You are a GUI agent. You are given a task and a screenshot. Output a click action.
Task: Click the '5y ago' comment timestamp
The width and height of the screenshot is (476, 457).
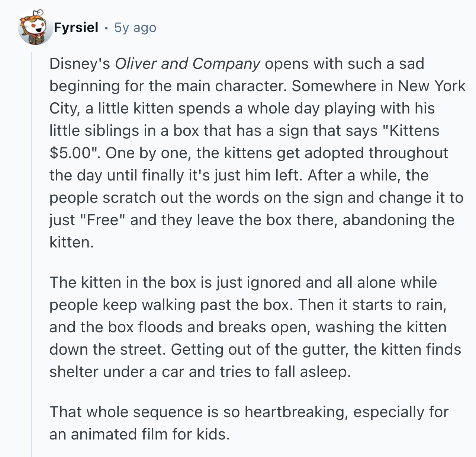[x=135, y=28]
